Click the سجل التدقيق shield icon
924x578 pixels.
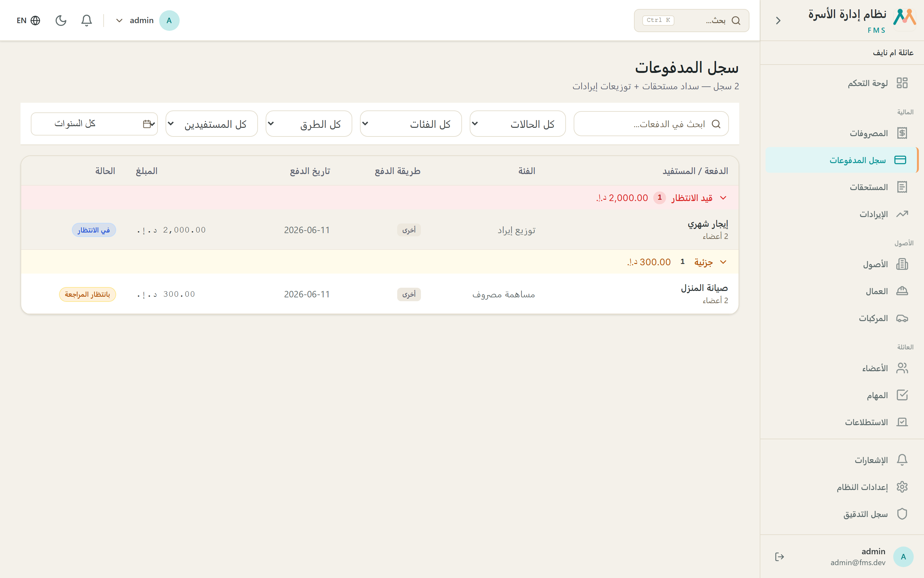pos(902,514)
